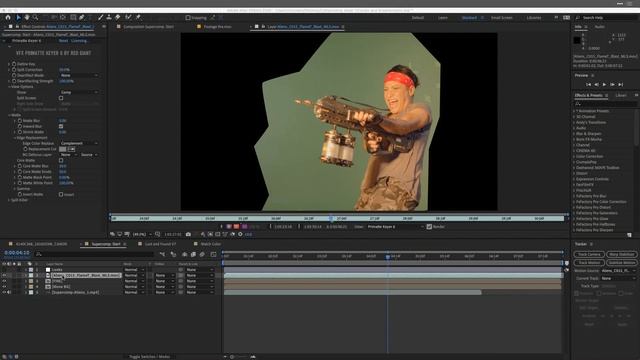Switch to the Footage preview tab
Screen dimensions: 640x360
[218, 27]
